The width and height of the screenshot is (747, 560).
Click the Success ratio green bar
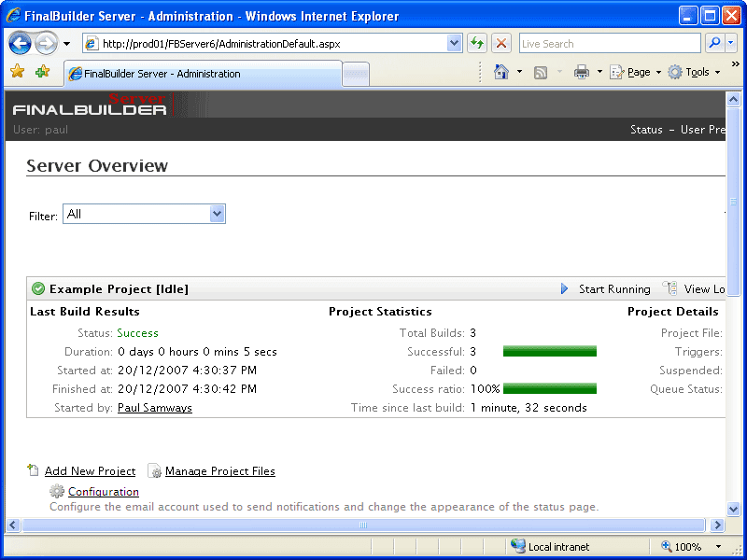click(550, 388)
